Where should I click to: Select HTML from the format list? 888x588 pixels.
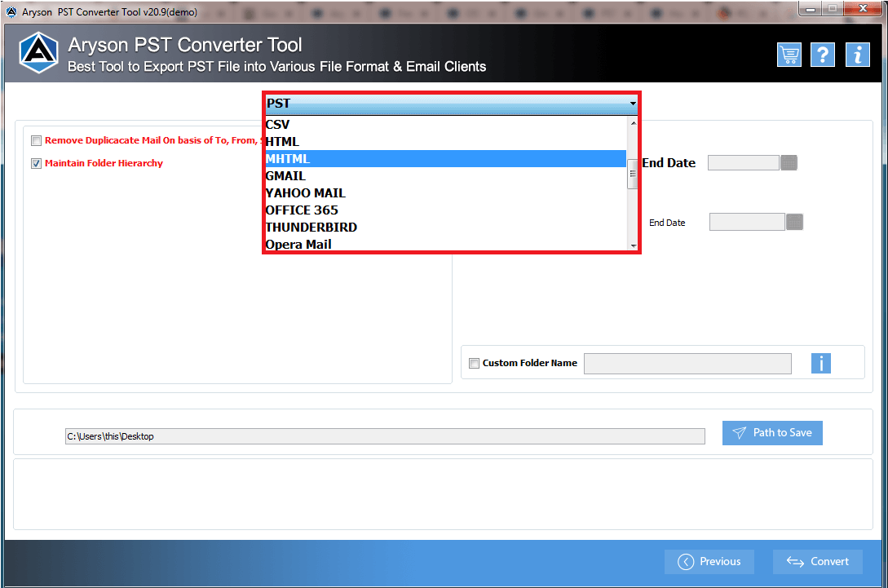[446, 142]
